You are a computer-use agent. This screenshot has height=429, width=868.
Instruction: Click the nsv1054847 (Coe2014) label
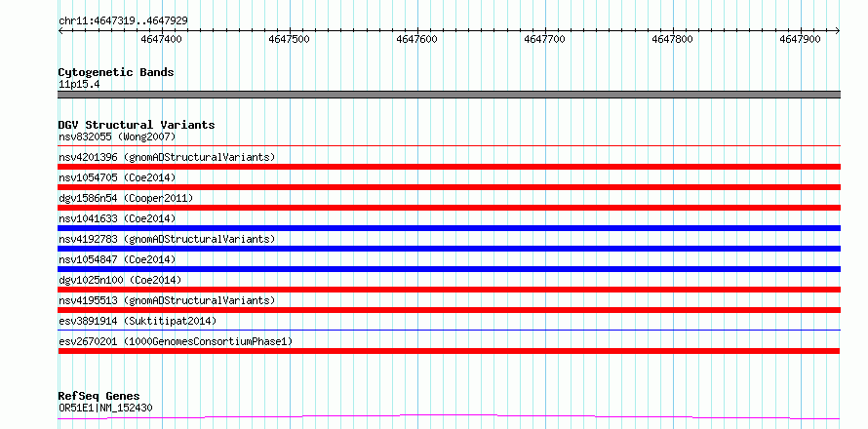click(117, 259)
